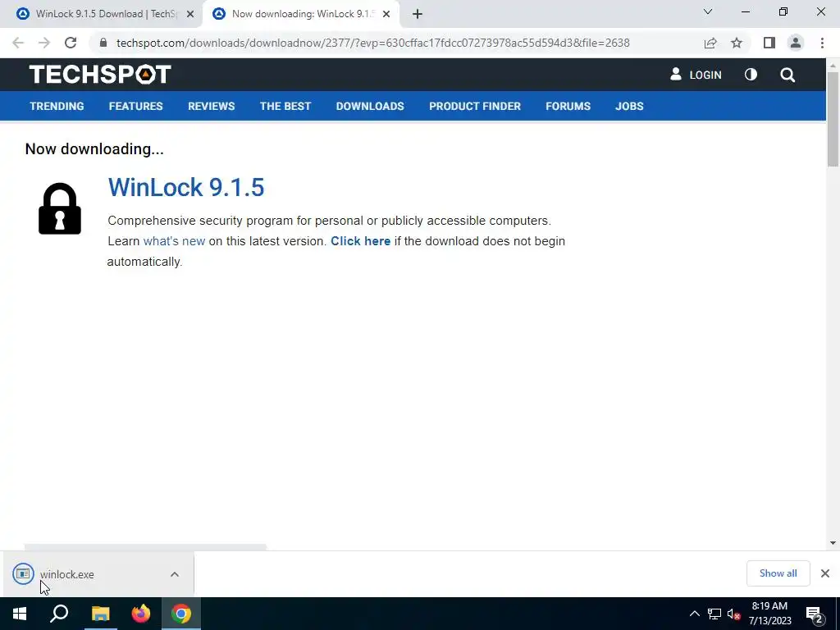Screen dimensions: 840x630
Task: Go to the TechSpot home logo
Action: pos(100,75)
